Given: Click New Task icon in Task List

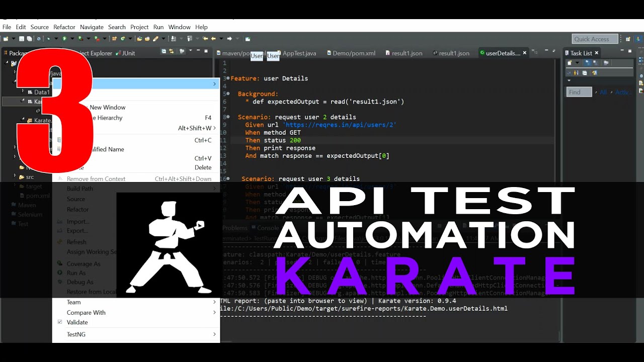Looking at the screenshot, I should (570, 63).
